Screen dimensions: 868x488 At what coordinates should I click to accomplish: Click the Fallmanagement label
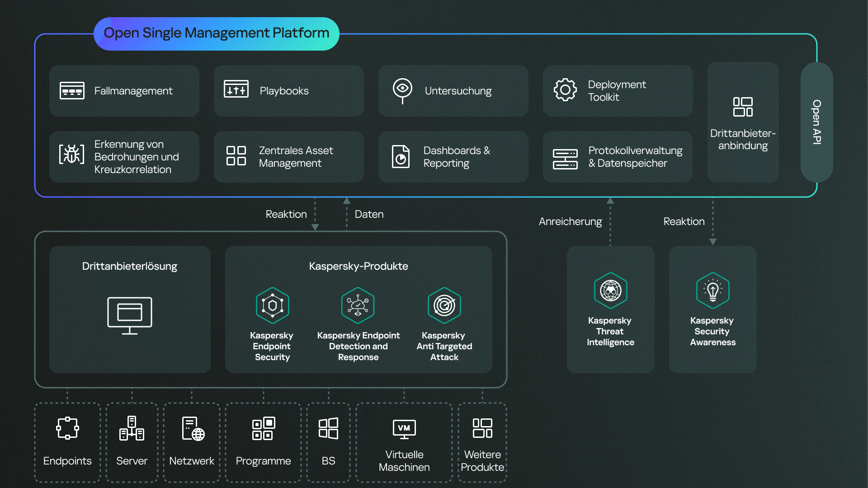coord(133,91)
